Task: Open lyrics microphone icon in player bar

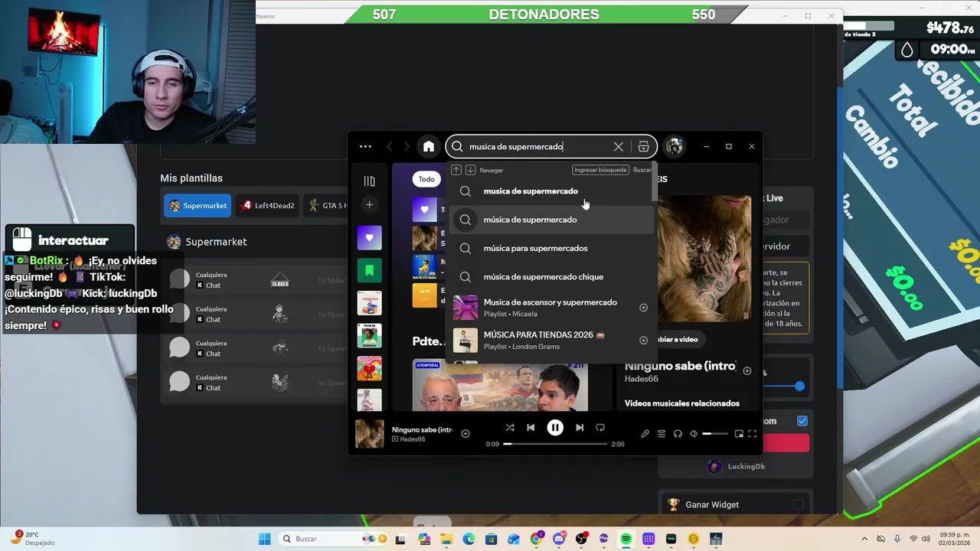Action: click(645, 434)
